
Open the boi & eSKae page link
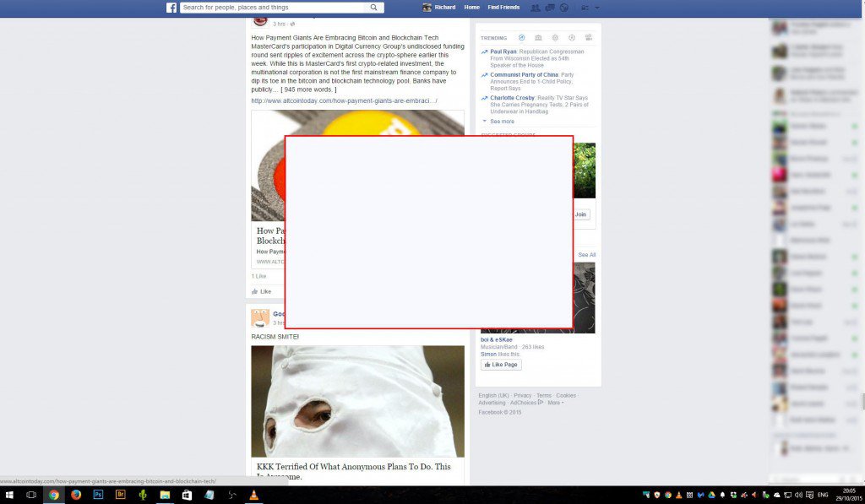point(497,339)
